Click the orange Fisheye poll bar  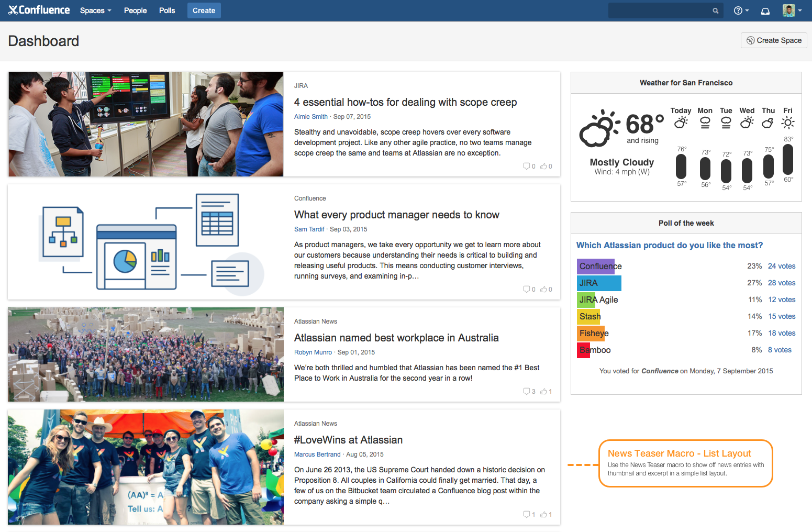click(x=591, y=333)
